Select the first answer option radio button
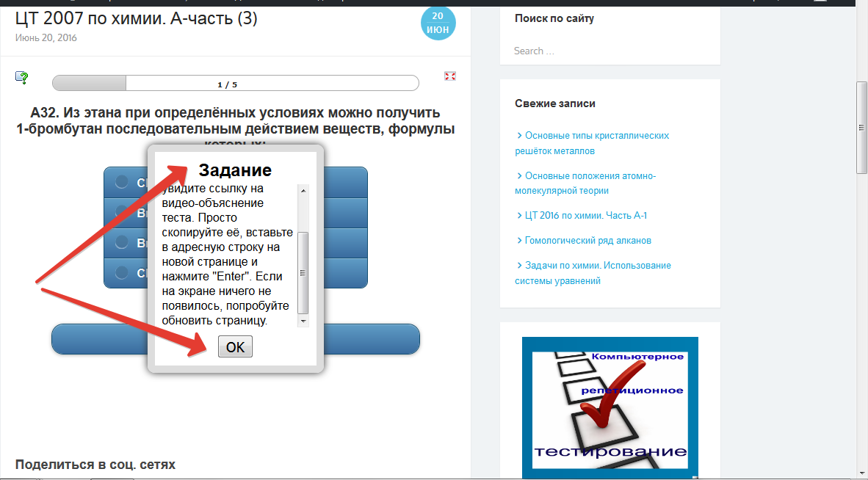This screenshot has width=868, height=480. click(x=122, y=181)
